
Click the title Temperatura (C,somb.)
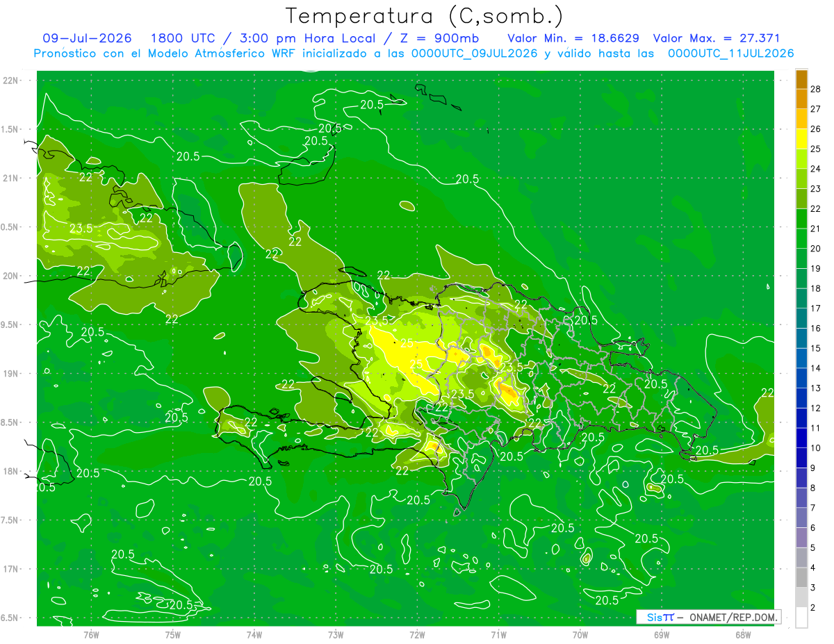(425, 16)
